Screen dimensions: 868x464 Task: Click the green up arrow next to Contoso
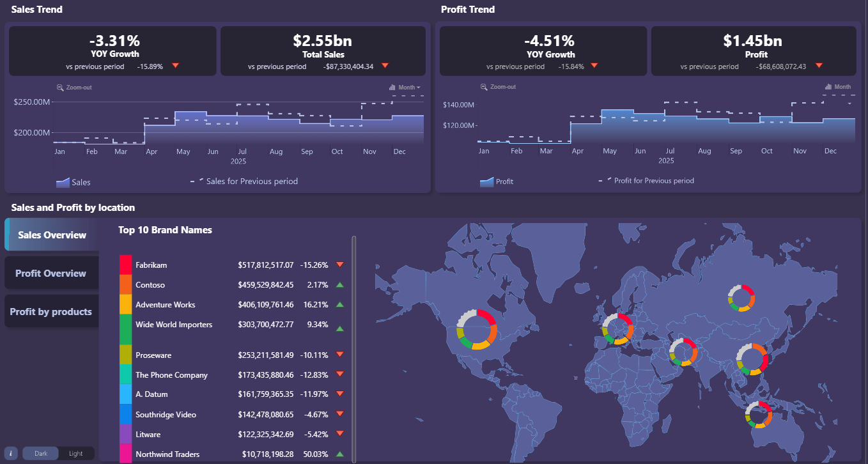[x=339, y=284]
